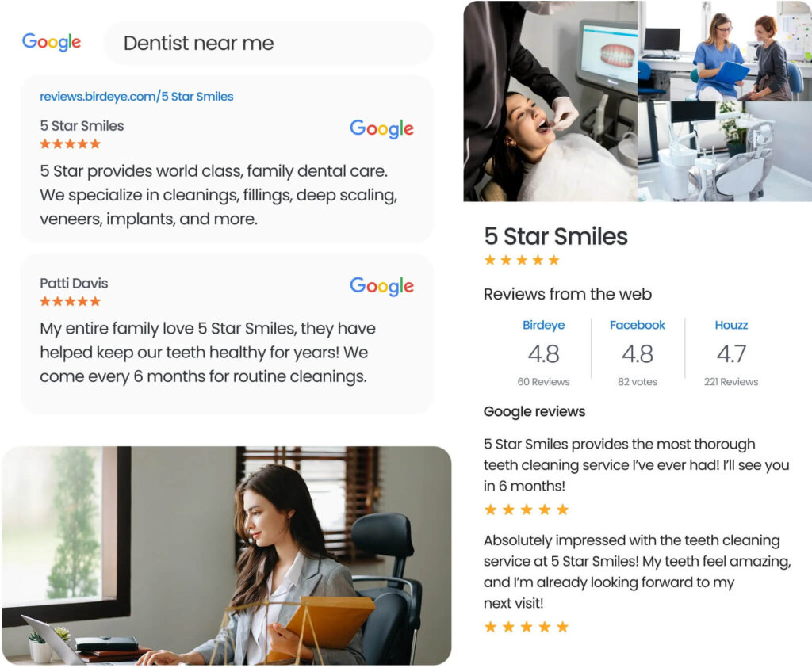The image size is (812, 668).
Task: Click Google logo in 5 Star Smiles card
Action: point(381,128)
